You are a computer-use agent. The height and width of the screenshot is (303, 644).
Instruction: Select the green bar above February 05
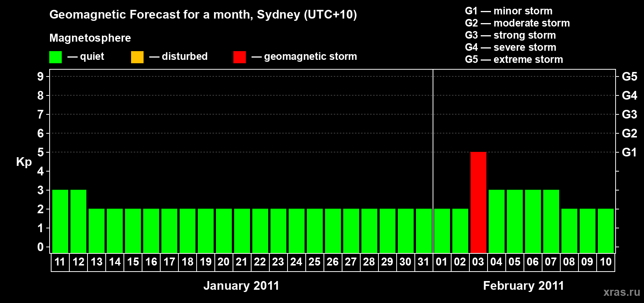(x=515, y=221)
